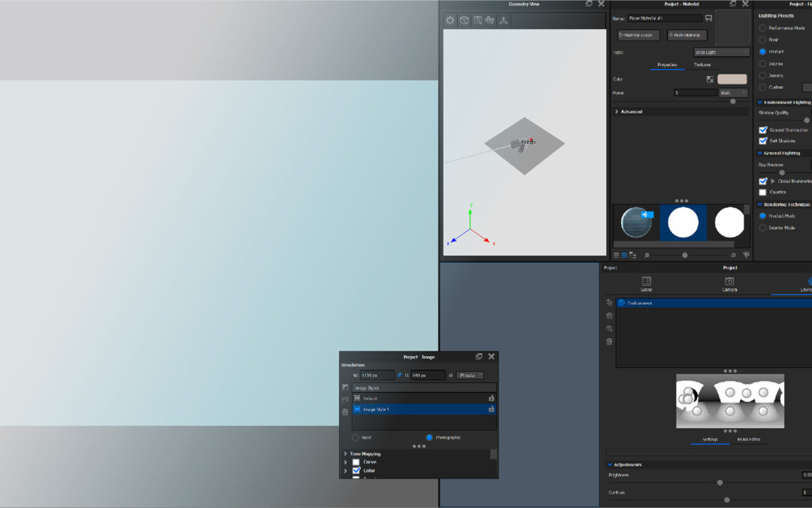This screenshot has height=508, width=812.
Task: Open Geometry View settings gear
Action: point(450,20)
